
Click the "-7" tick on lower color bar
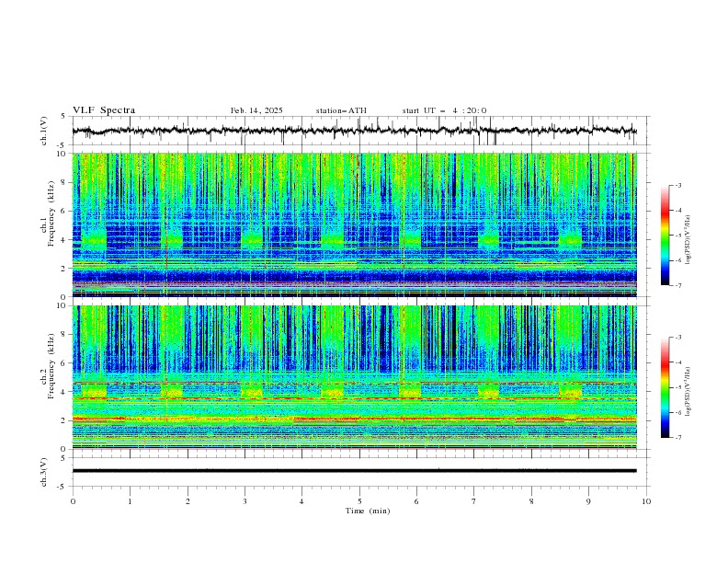click(677, 437)
